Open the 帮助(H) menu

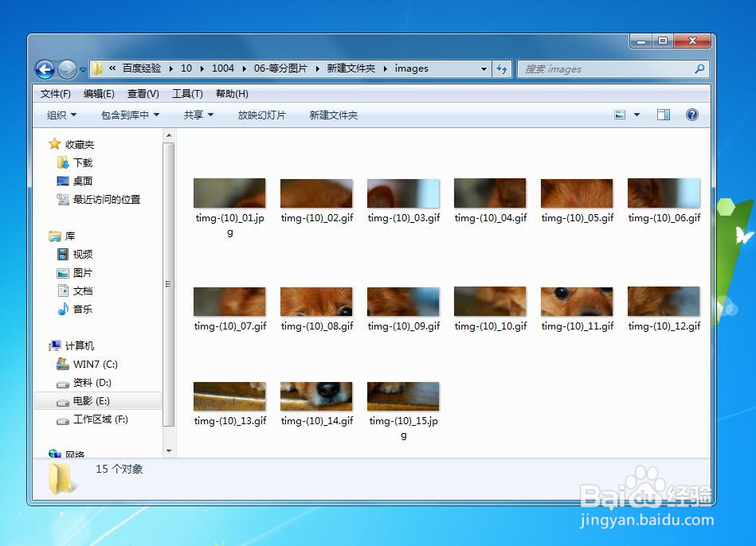pyautogui.click(x=232, y=93)
